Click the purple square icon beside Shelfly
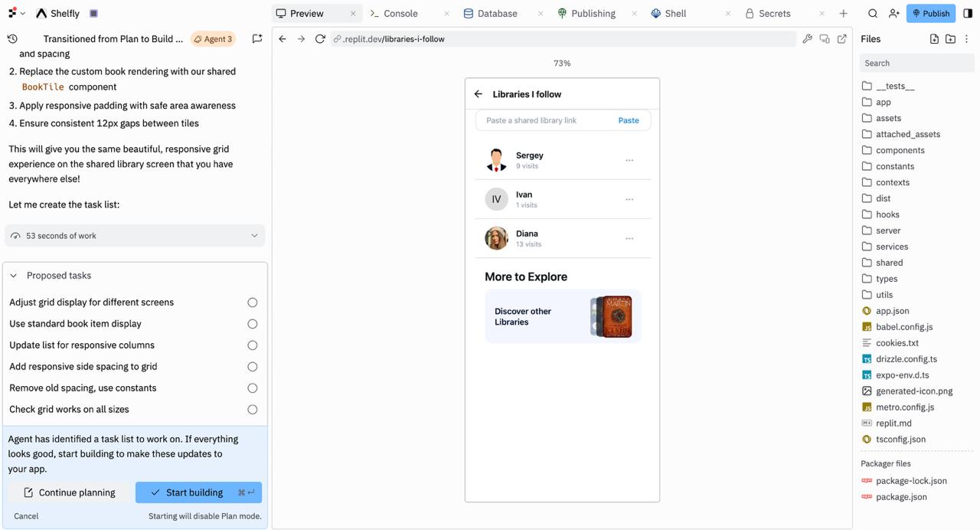 pyautogui.click(x=93, y=13)
